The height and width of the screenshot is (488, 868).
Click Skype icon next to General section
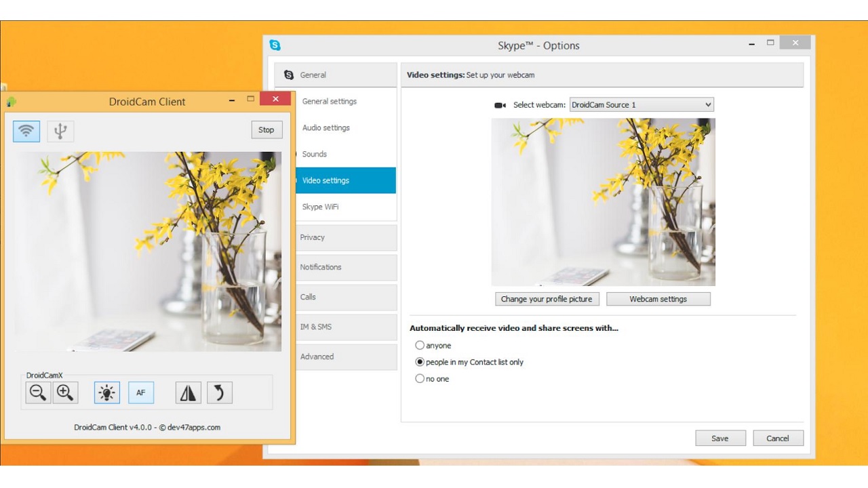[x=289, y=75]
